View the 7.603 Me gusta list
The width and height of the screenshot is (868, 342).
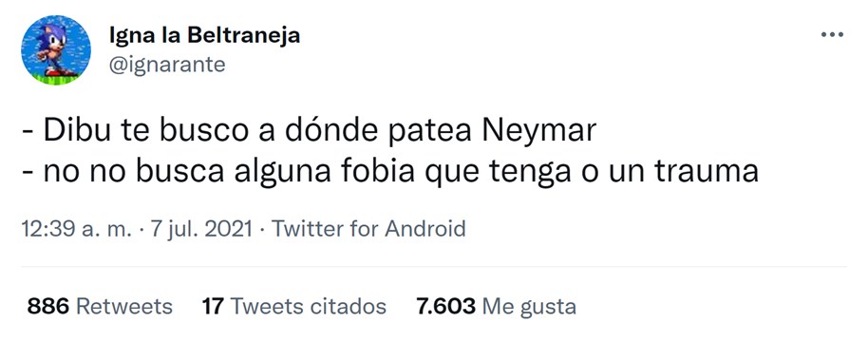click(x=497, y=306)
